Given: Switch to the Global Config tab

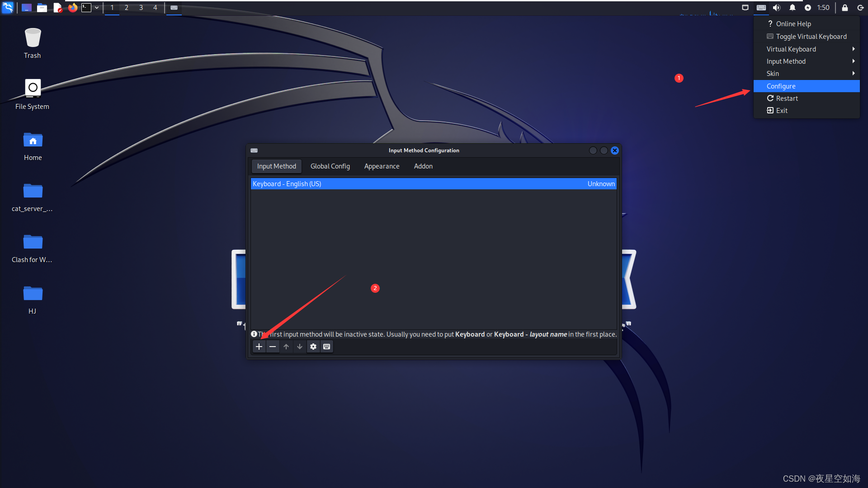Looking at the screenshot, I should [330, 166].
